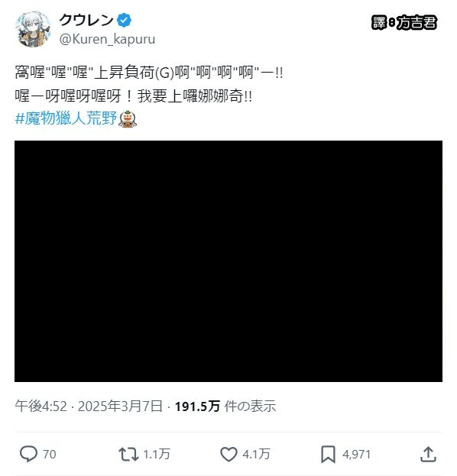Click the hashtag emoji character icon
457x476 pixels.
(128, 118)
